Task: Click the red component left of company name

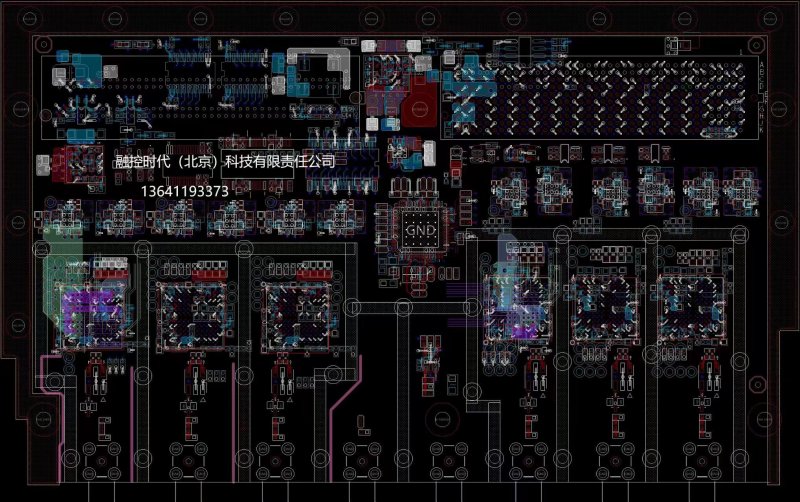Action: point(72,160)
